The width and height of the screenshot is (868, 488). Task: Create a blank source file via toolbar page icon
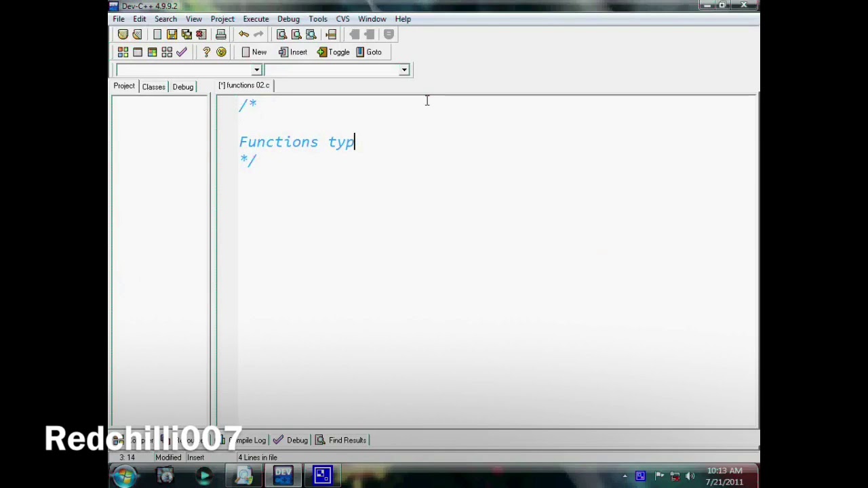pyautogui.click(x=157, y=35)
